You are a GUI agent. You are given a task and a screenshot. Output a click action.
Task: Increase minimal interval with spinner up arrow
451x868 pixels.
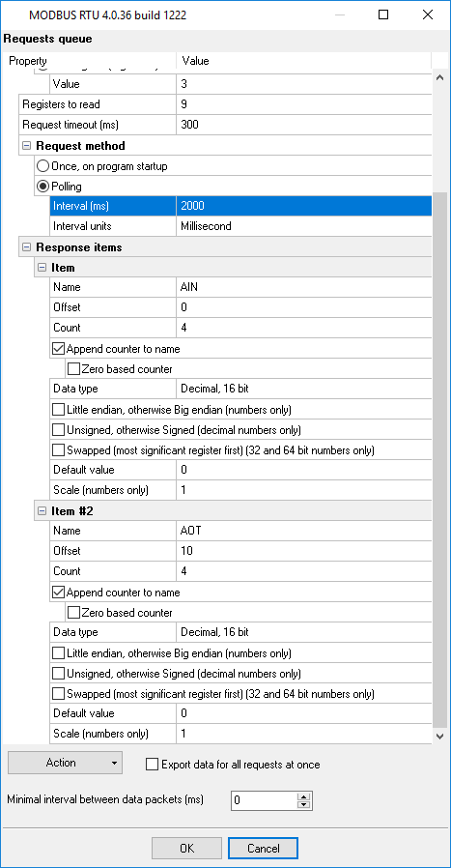(304, 796)
